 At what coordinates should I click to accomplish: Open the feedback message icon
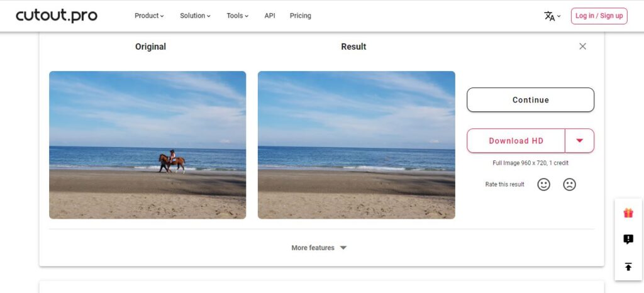(628, 240)
